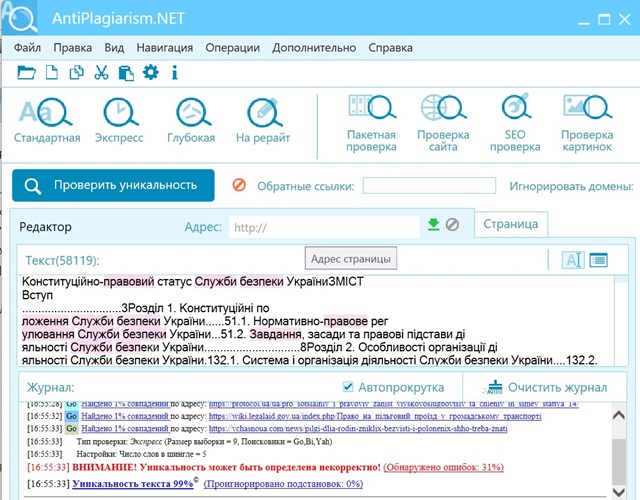Run the На рерайт check
The image size is (640, 500).
(263, 121)
